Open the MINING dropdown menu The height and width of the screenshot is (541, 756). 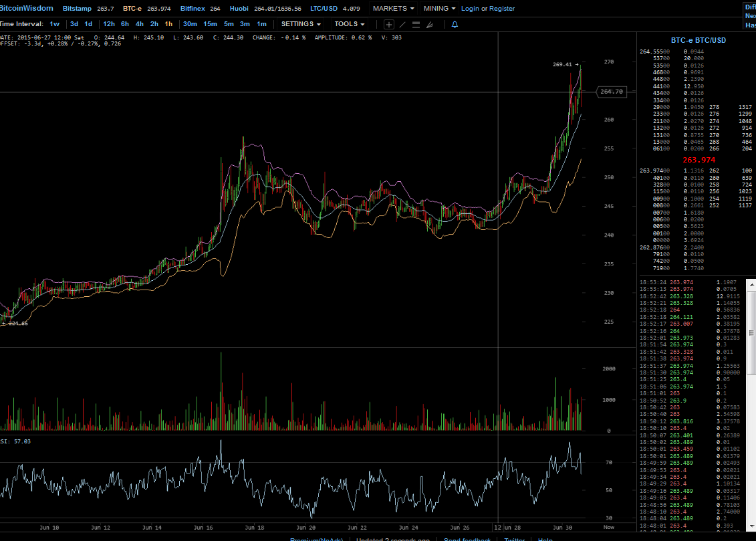click(x=439, y=8)
